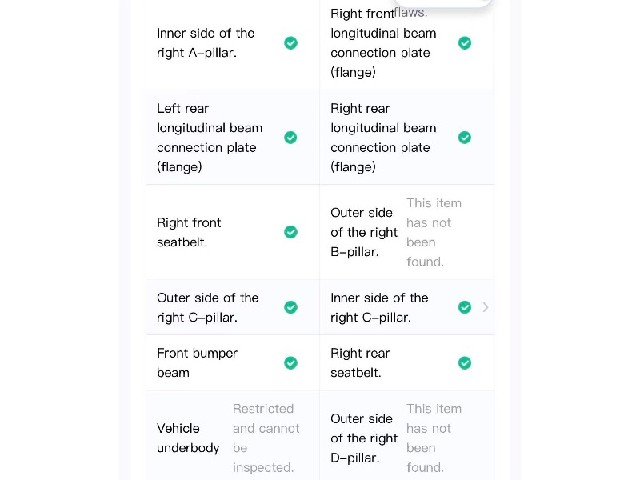Click green check for left rear longitudinal beam

(291, 138)
